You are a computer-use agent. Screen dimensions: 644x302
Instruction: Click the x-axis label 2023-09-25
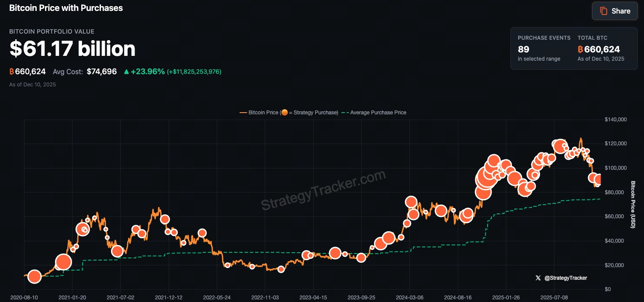361,297
